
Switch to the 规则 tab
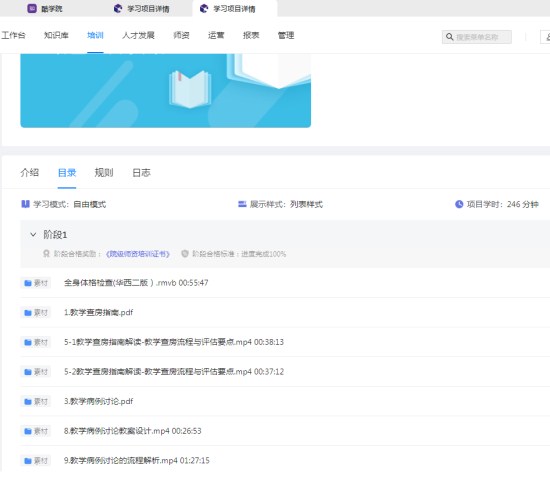pos(104,173)
